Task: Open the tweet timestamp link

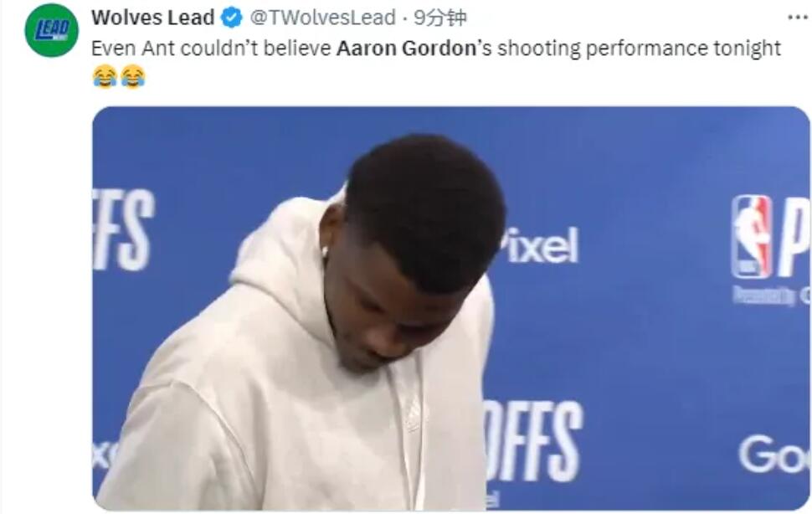Action: [x=440, y=18]
